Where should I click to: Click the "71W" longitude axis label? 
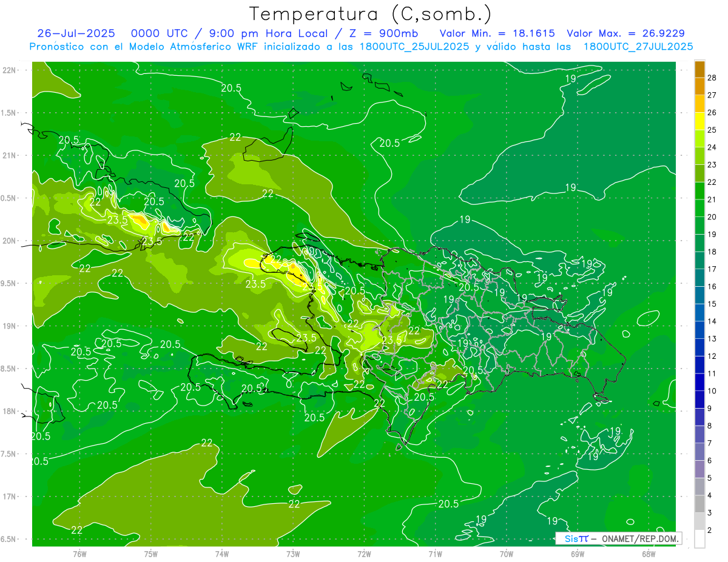[x=435, y=554]
